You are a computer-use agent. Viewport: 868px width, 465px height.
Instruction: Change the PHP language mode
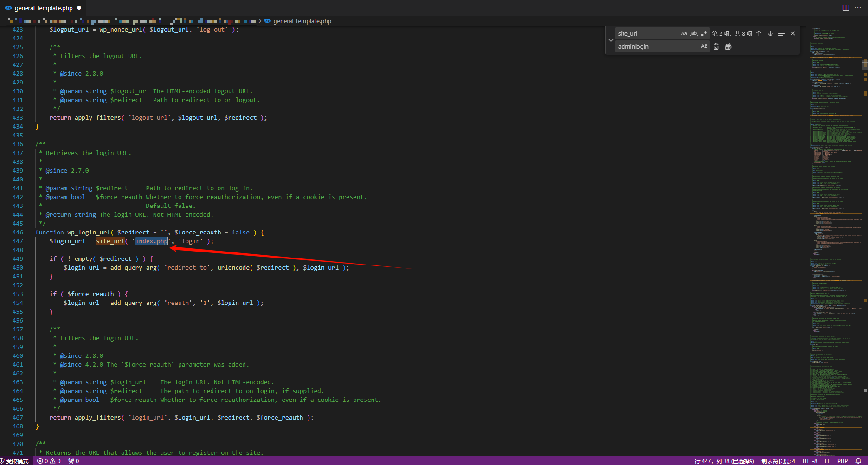(842, 461)
